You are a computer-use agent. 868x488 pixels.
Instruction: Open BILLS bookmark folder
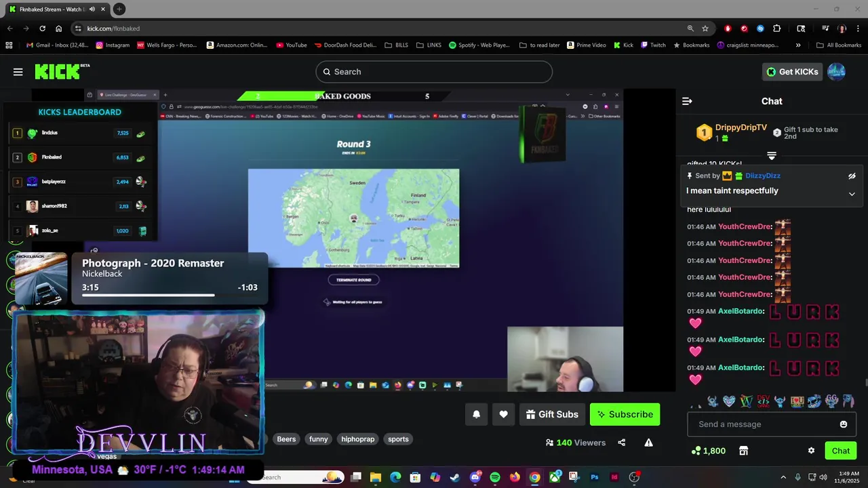point(396,45)
